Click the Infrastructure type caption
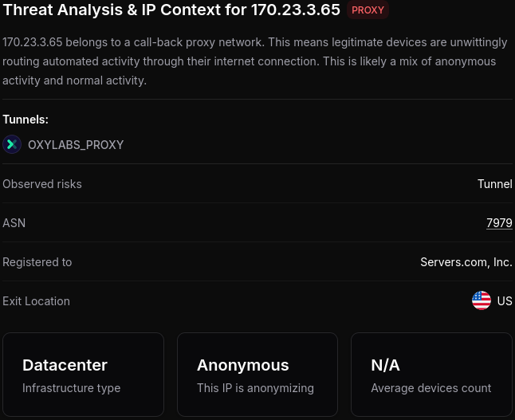This screenshot has height=420, width=515. 71,388
